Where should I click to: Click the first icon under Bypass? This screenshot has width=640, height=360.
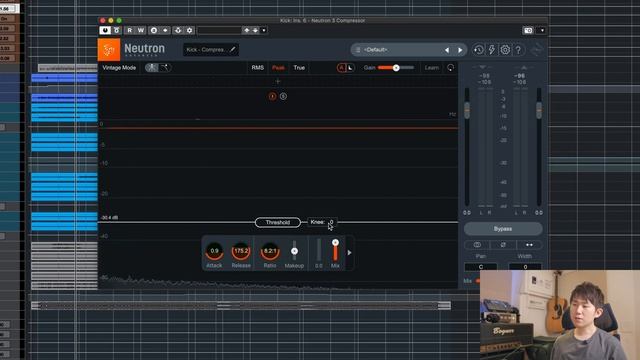[x=477, y=245]
